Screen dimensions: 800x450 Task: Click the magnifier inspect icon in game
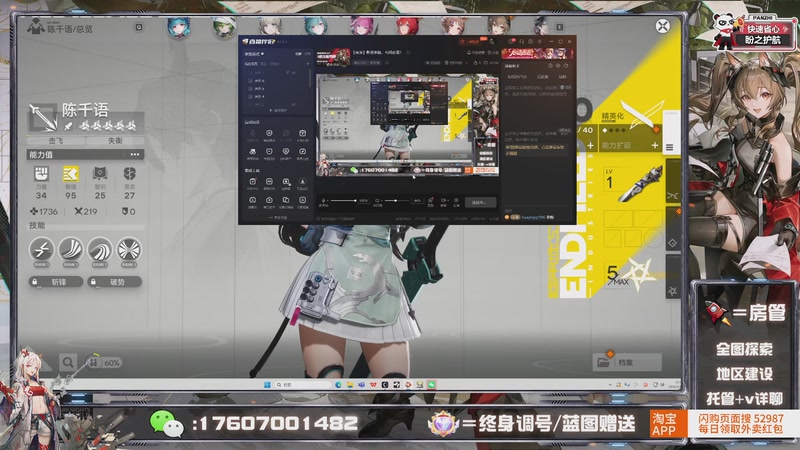point(67,363)
